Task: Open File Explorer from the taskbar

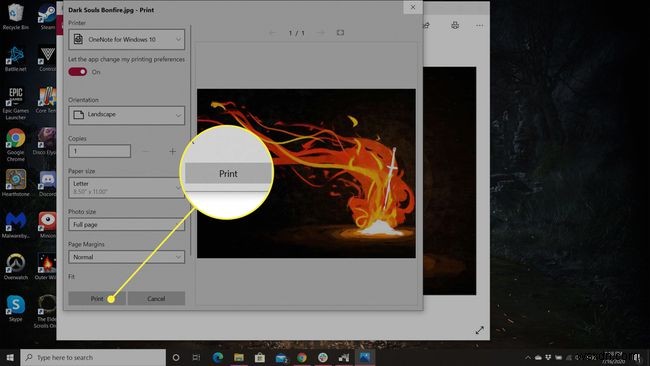Action: coord(239,357)
